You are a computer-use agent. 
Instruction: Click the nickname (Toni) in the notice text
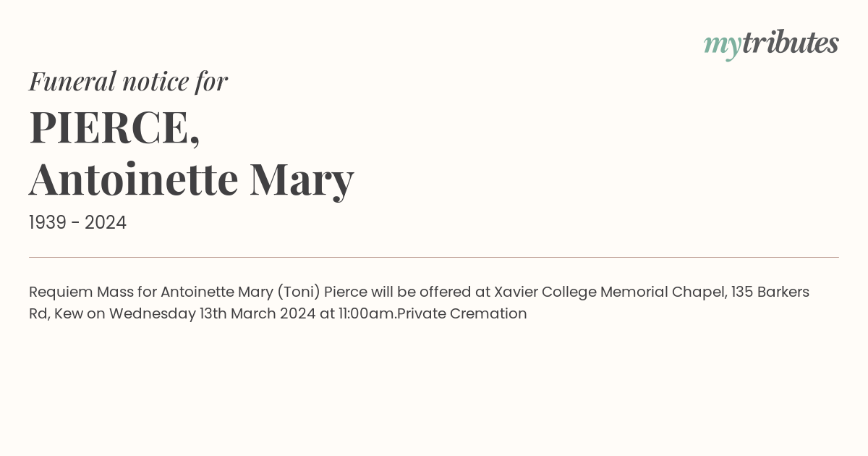[x=298, y=292]
